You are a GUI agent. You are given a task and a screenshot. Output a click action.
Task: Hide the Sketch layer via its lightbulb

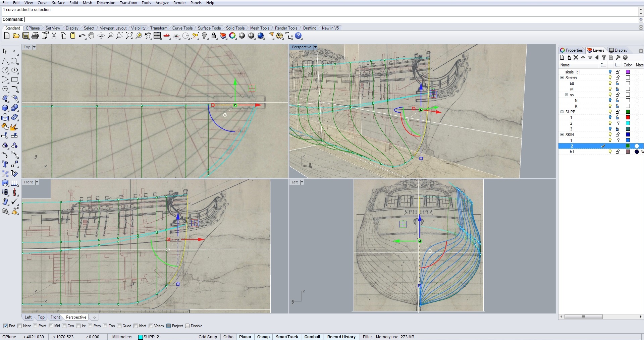[610, 77]
